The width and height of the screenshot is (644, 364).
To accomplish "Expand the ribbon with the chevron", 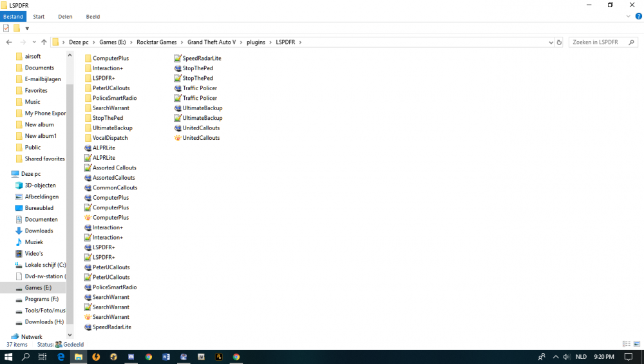I will (x=628, y=17).
